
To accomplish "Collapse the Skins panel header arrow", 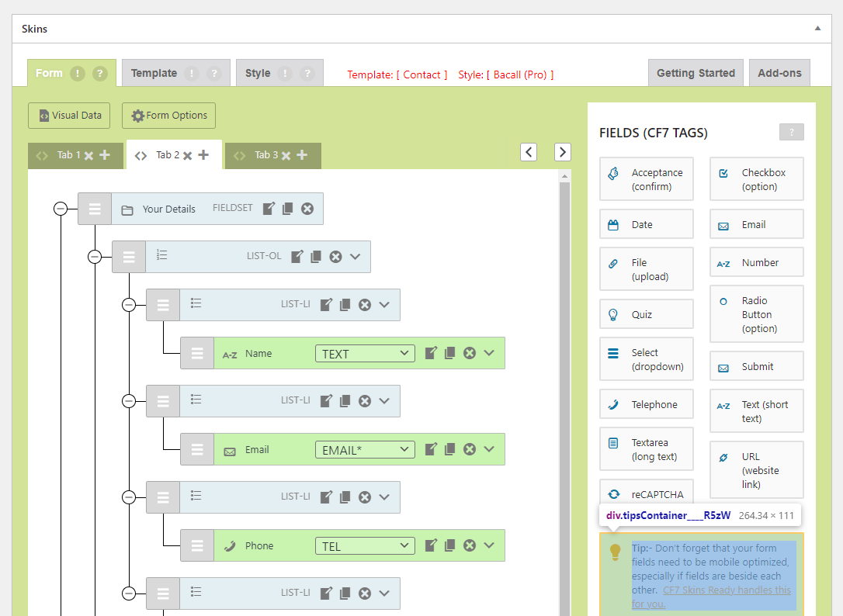I will [x=817, y=29].
